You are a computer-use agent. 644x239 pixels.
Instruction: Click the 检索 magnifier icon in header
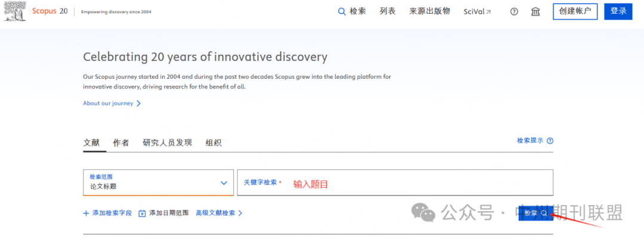342,11
